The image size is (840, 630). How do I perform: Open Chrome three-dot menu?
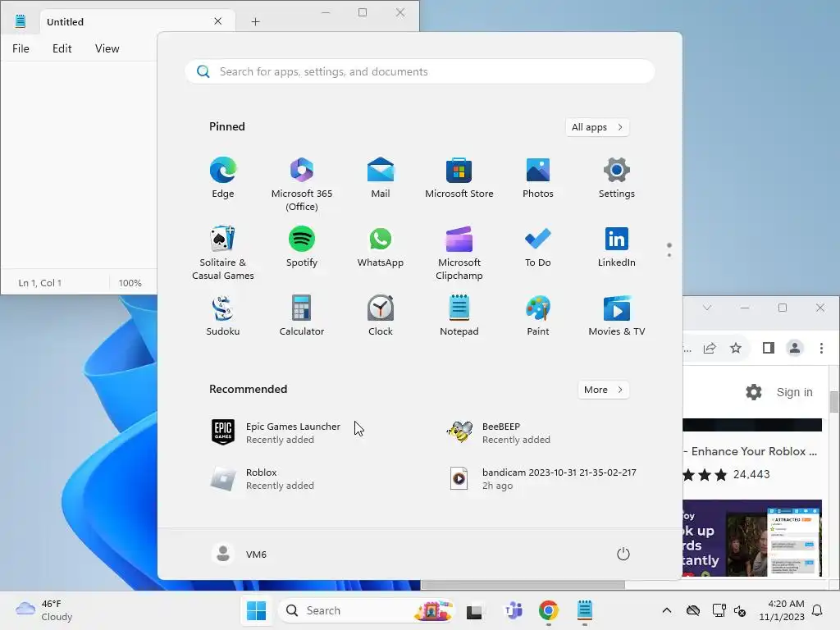click(x=821, y=348)
